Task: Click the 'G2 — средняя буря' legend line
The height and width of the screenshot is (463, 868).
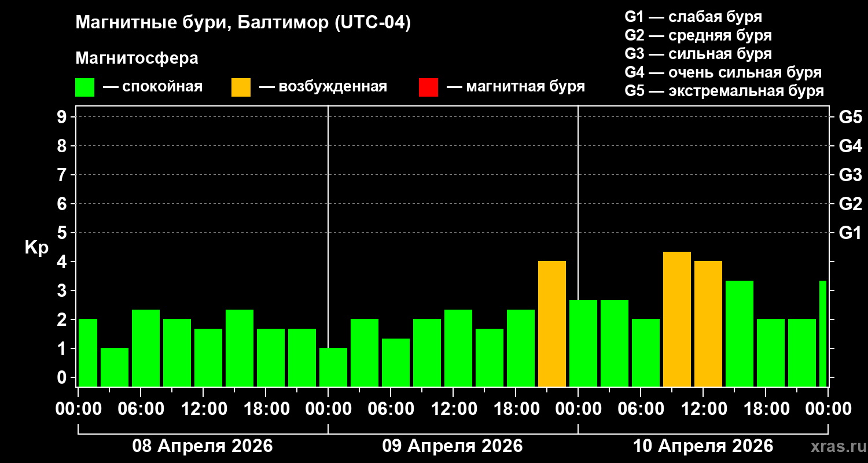Action: click(698, 35)
